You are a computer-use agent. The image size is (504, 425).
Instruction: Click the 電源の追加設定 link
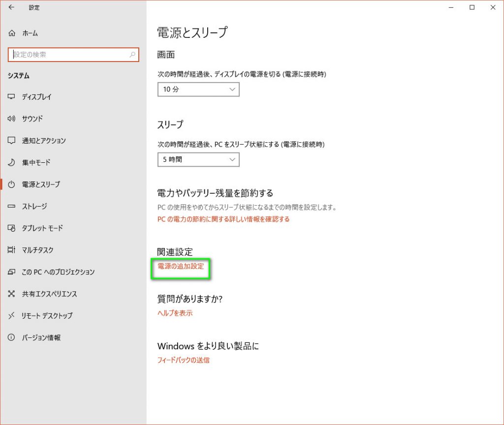coord(180,266)
